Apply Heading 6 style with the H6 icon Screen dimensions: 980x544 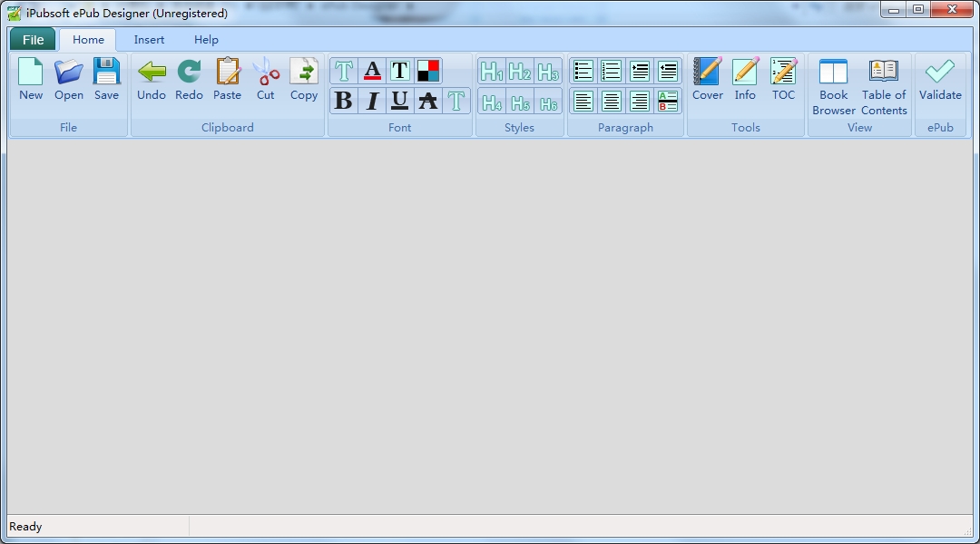(548, 102)
